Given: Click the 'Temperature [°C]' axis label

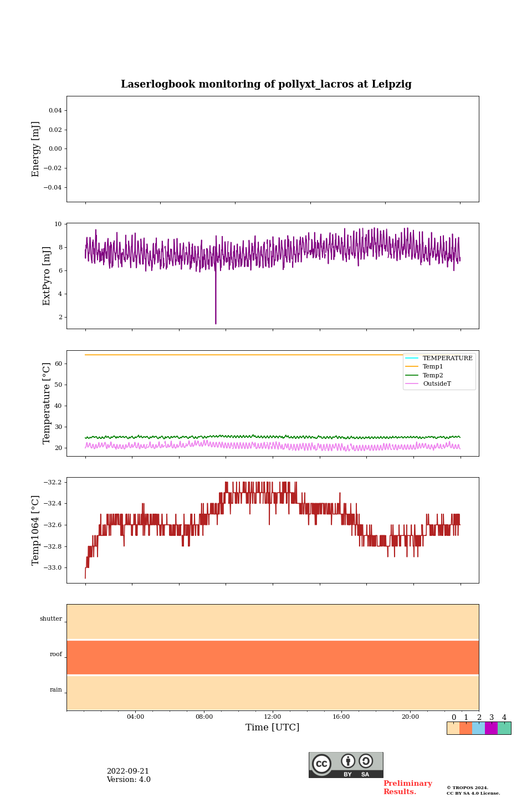Looking at the screenshot, I should click(47, 403).
